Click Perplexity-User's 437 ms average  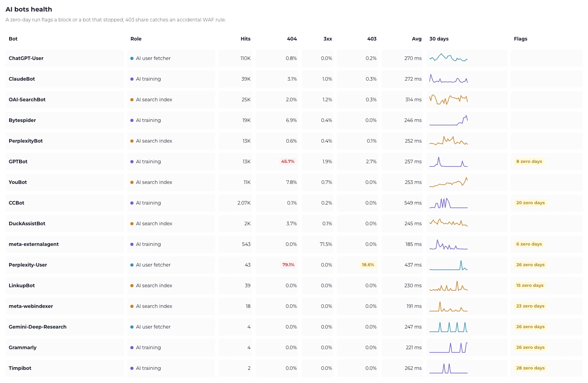pyautogui.click(x=413, y=265)
